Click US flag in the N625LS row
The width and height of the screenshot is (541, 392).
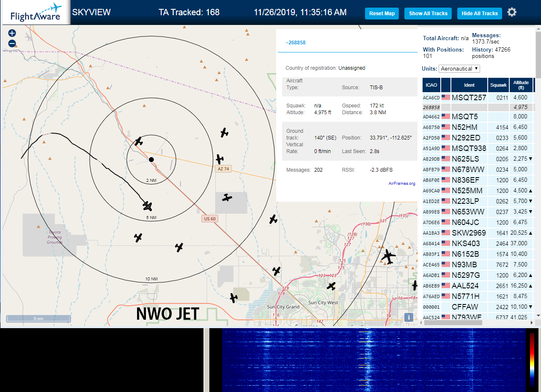pos(446,159)
